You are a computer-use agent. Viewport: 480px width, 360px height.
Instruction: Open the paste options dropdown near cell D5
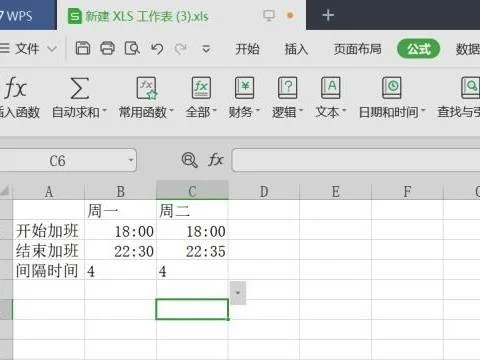tap(238, 293)
